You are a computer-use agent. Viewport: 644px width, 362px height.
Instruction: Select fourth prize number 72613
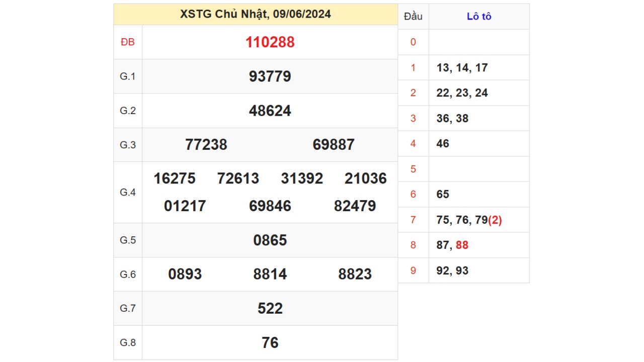click(238, 178)
